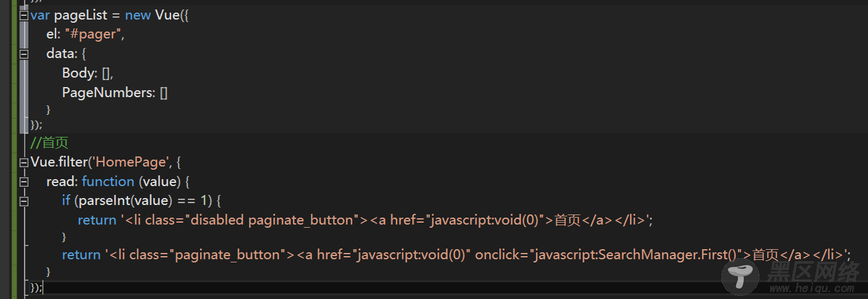This screenshot has height=299, width=868.
Task: Click the new keyword before Vue
Action: point(138,15)
